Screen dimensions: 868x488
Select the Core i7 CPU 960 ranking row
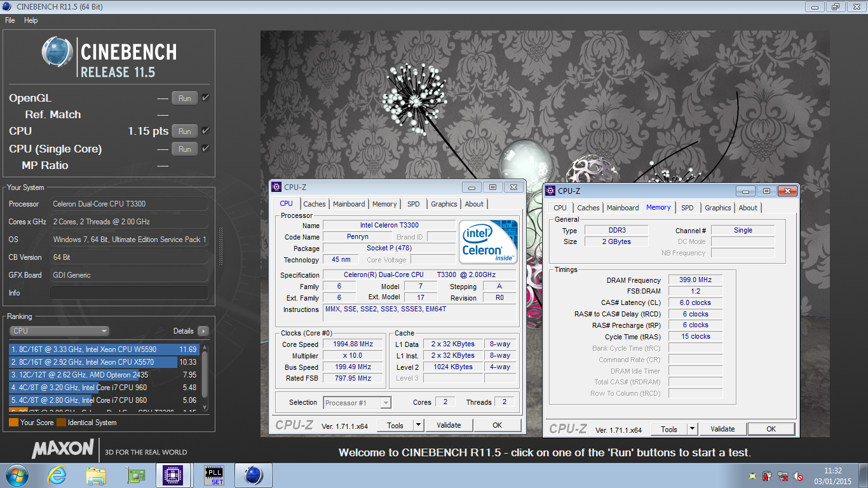(x=104, y=388)
